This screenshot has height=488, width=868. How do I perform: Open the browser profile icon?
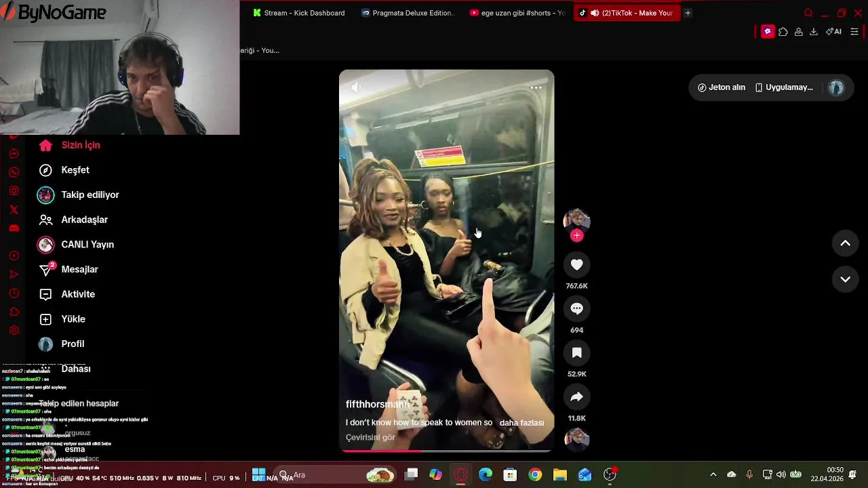tap(799, 31)
